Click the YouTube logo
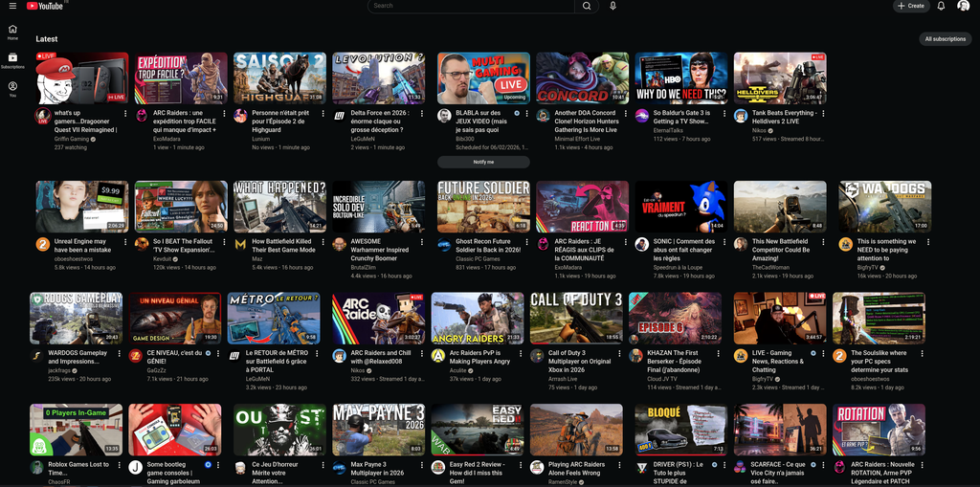Image resolution: width=980 pixels, height=487 pixels. [45, 6]
